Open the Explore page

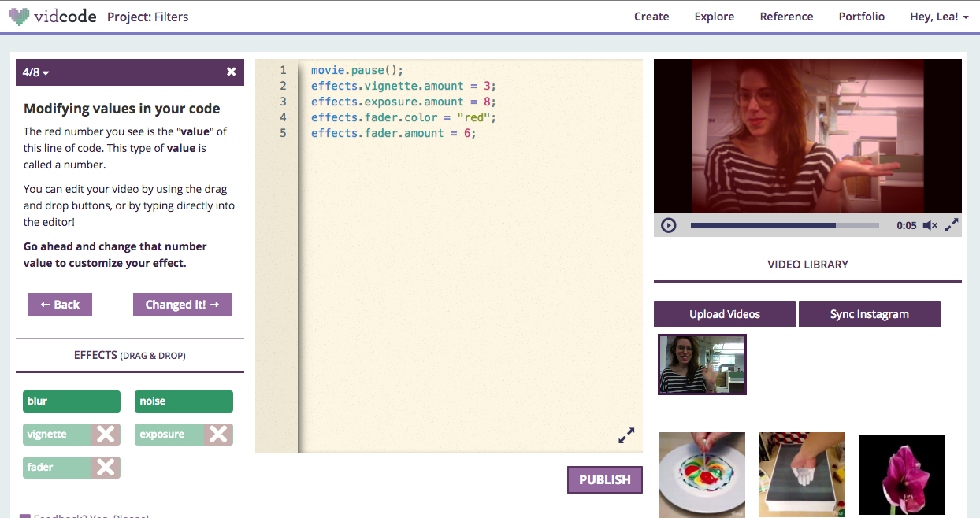coord(715,16)
